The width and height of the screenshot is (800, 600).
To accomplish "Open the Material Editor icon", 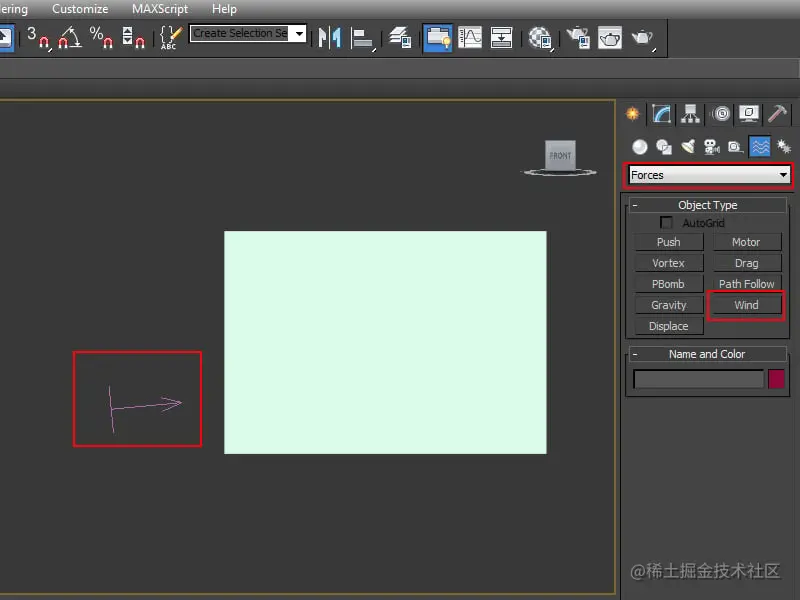I will [x=540, y=38].
